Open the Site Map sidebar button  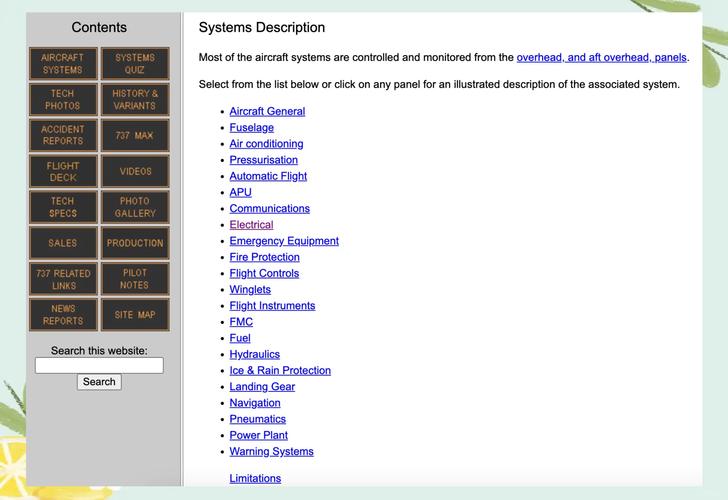point(135,315)
